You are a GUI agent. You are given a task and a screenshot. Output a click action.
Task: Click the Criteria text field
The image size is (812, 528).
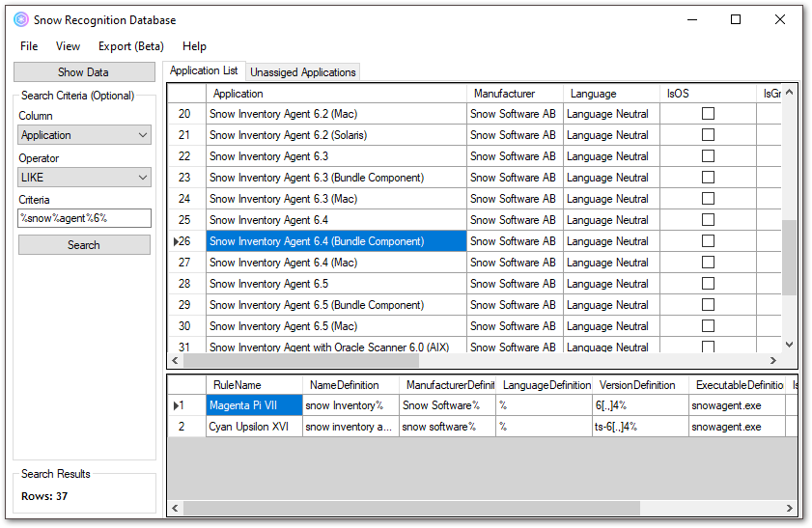[85, 218]
